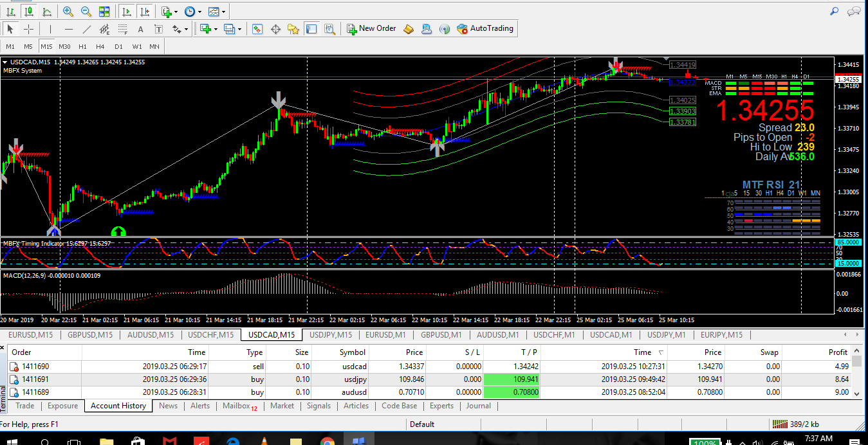Viewport: 868px width, 445px height.
Task: Show the Navigator panel
Action: (x=293, y=29)
